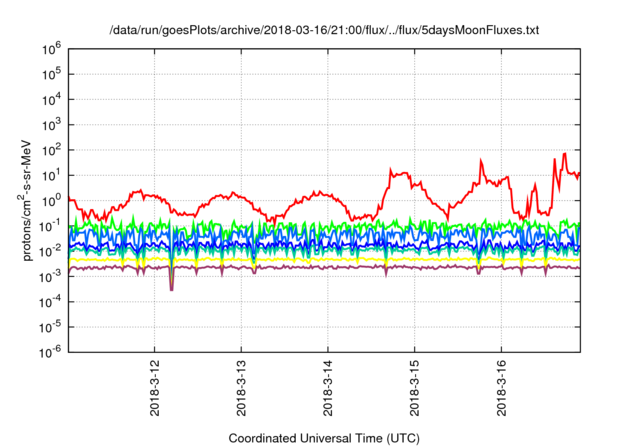The image size is (640, 448).
Task: Click the 2018-3-13 date tick label
Action: (241, 388)
